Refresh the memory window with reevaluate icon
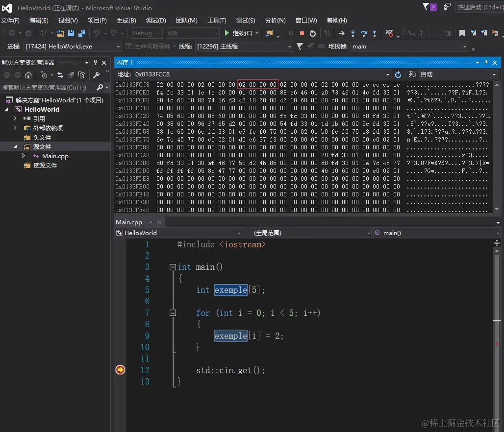Viewport: 504px width, 432px height. (398, 74)
